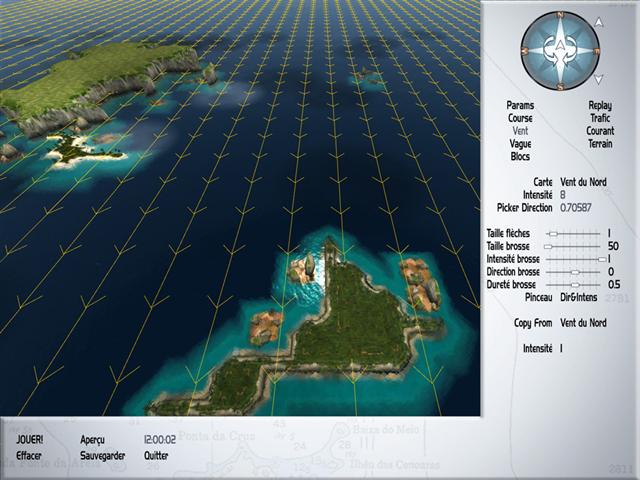Click the down arrow beside the compass

coord(598,79)
